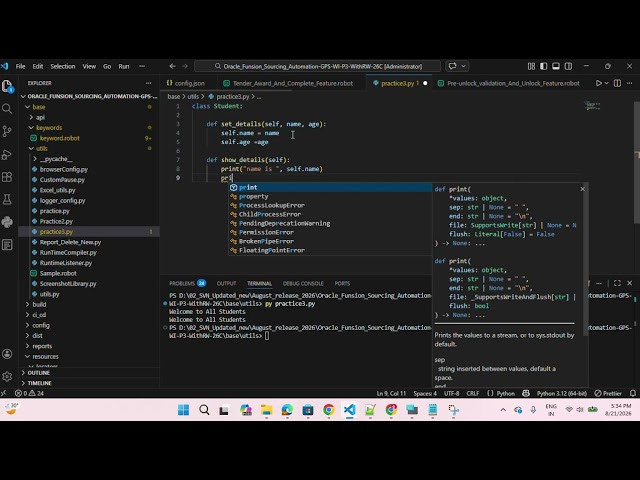Open Explorer panel more actions menu
Viewport: 640px width, 480px height.
(149, 83)
